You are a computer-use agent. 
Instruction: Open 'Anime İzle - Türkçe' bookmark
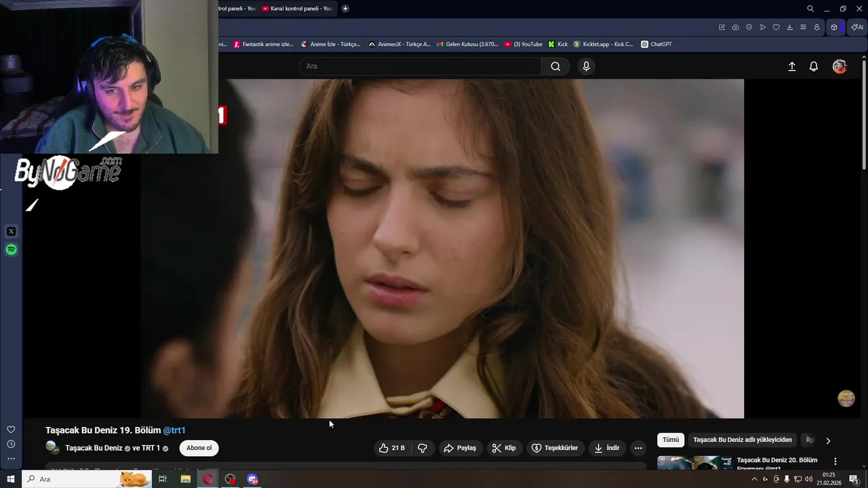(331, 44)
